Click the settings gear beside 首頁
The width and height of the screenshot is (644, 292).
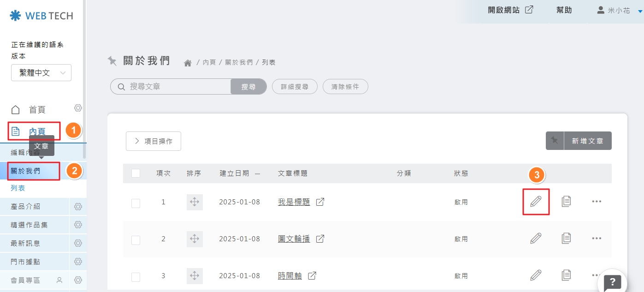[x=78, y=108]
